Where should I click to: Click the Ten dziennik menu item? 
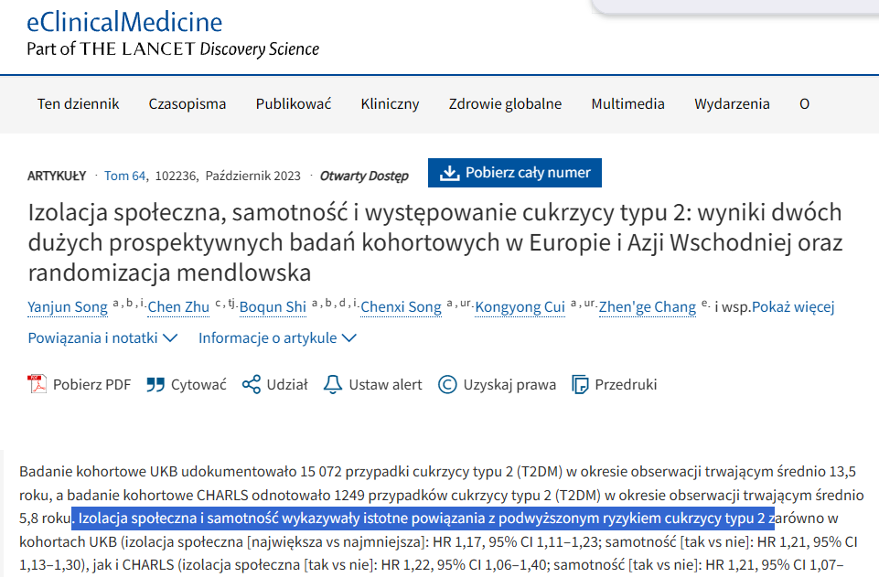click(78, 103)
